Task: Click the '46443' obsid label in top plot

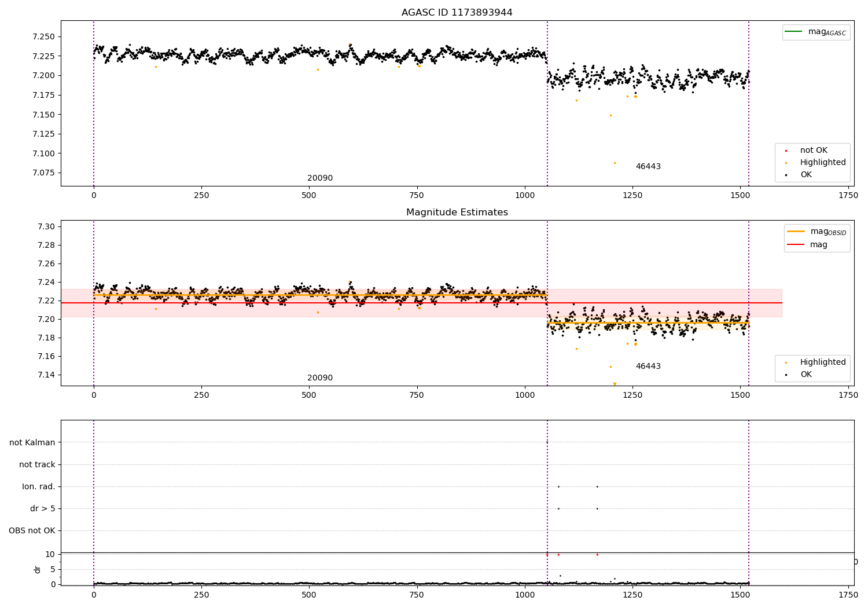Action: 648,167
